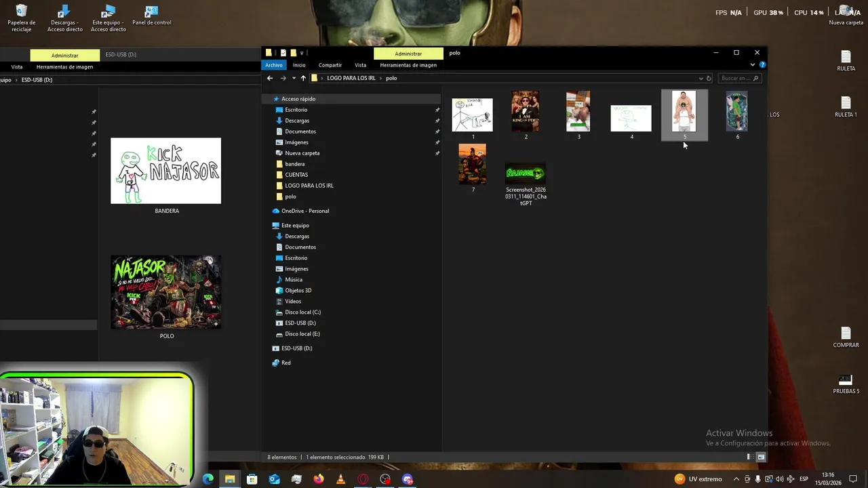This screenshot has height=488, width=868.
Task: Open COMPRAR file on desktop
Action: (846, 337)
